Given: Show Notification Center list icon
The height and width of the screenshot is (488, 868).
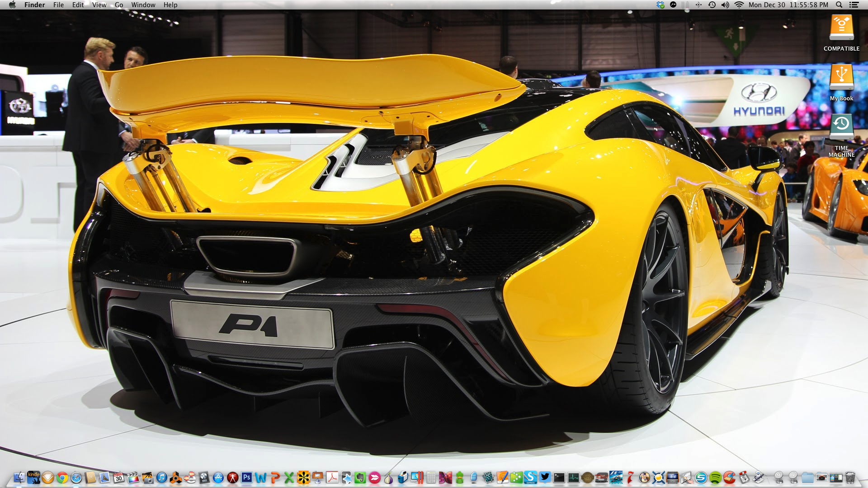Looking at the screenshot, I should click(x=854, y=5).
